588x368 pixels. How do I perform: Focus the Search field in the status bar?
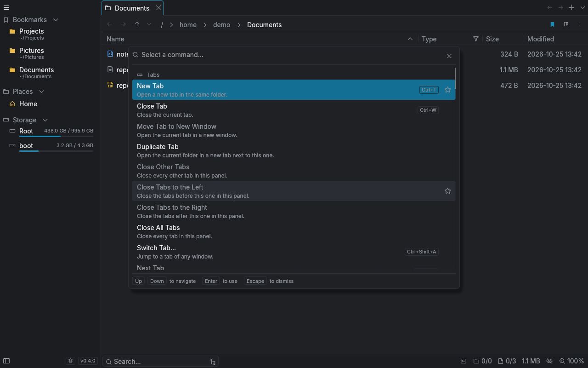tap(160, 362)
